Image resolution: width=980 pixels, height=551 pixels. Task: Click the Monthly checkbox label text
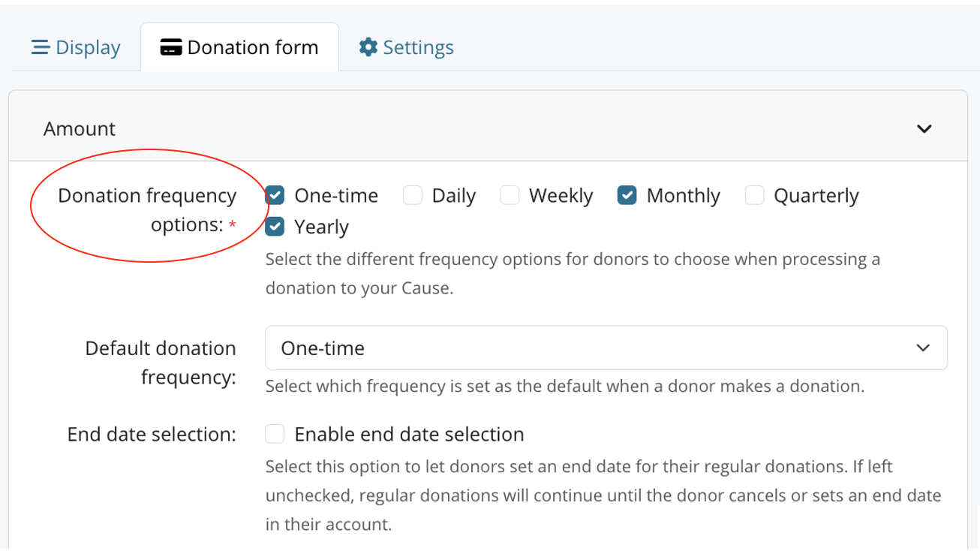(683, 196)
